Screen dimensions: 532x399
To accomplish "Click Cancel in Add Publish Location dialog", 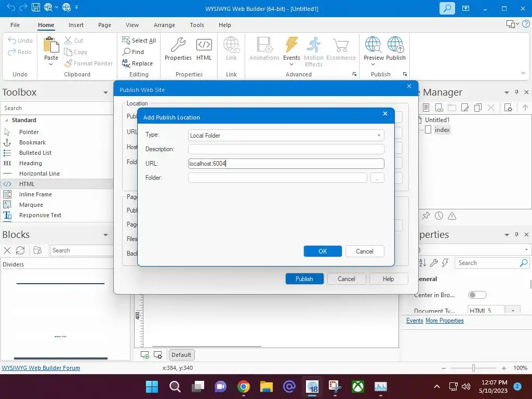I will [x=365, y=251].
